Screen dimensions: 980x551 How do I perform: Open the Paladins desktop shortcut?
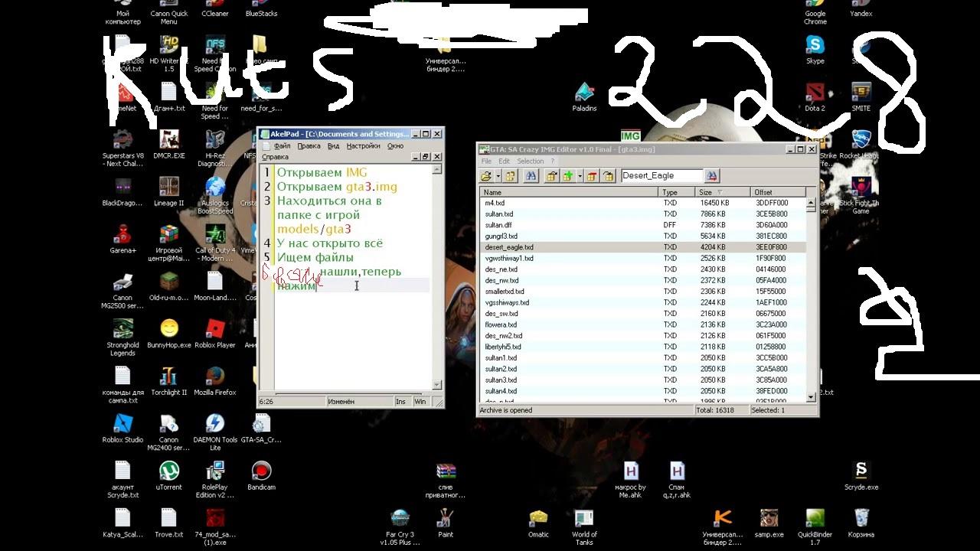tap(584, 94)
